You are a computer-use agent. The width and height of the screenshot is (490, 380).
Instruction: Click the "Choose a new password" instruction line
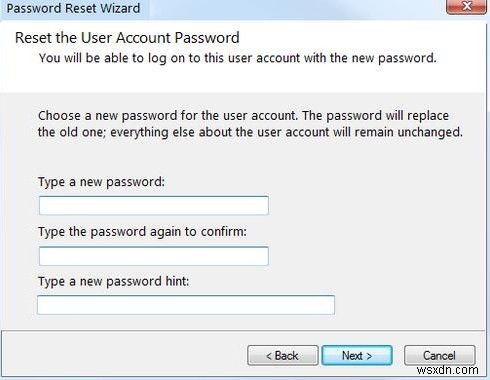(x=243, y=116)
